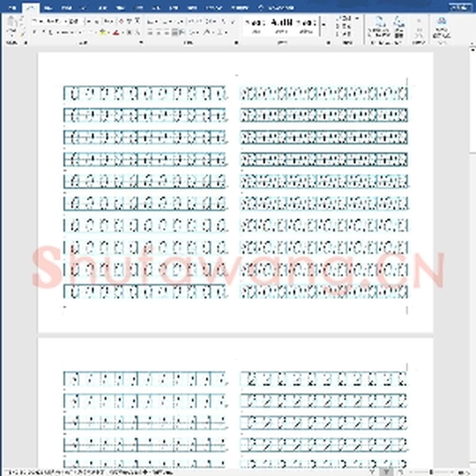Screen dimensions: 476x476
Task: Click the yellow Text Highlight Color button
Action: [102, 32]
